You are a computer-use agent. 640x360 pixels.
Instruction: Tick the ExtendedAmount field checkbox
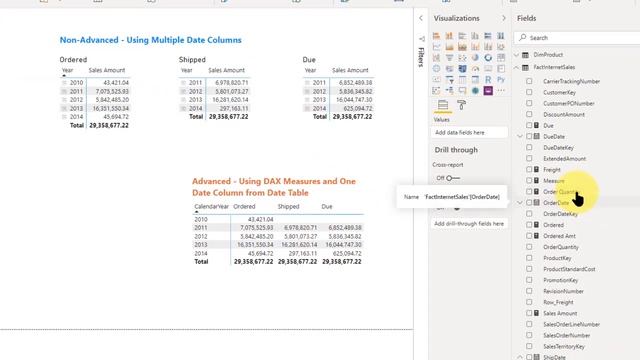(529, 158)
